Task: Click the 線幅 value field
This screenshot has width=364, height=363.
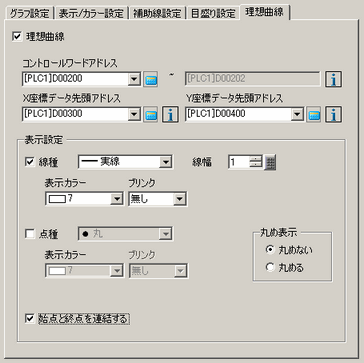Action: point(239,163)
